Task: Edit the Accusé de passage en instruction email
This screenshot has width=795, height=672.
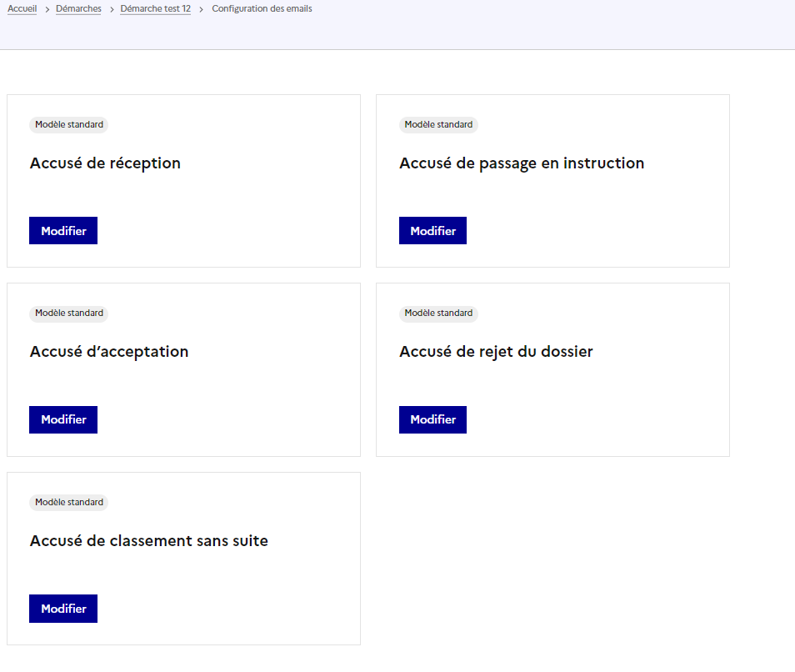Action: (432, 231)
